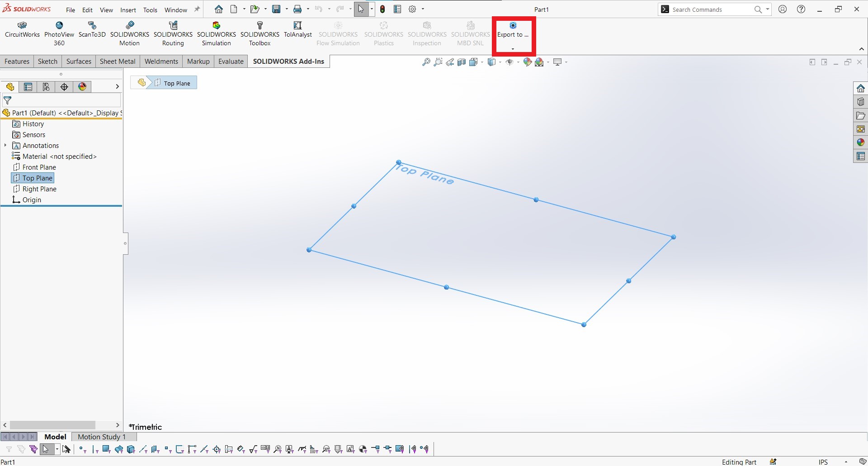
Task: Click the FeatureManager tree filter field
Action: (x=61, y=100)
